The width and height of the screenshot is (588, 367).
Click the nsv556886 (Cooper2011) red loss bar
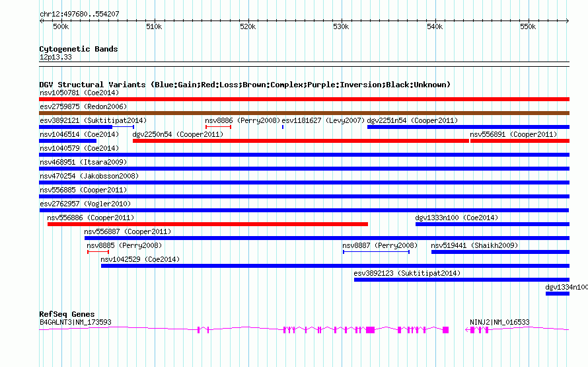pos(207,224)
